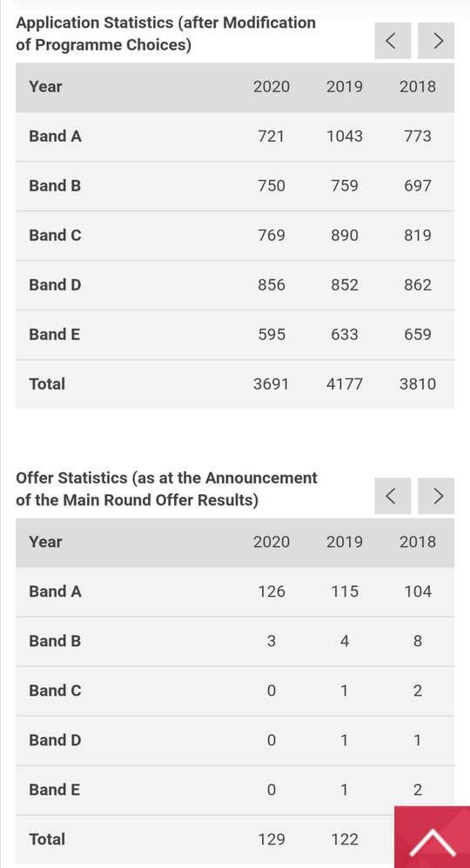
Task: Click the 2019 column header in Offer Statistics
Action: [x=344, y=542]
